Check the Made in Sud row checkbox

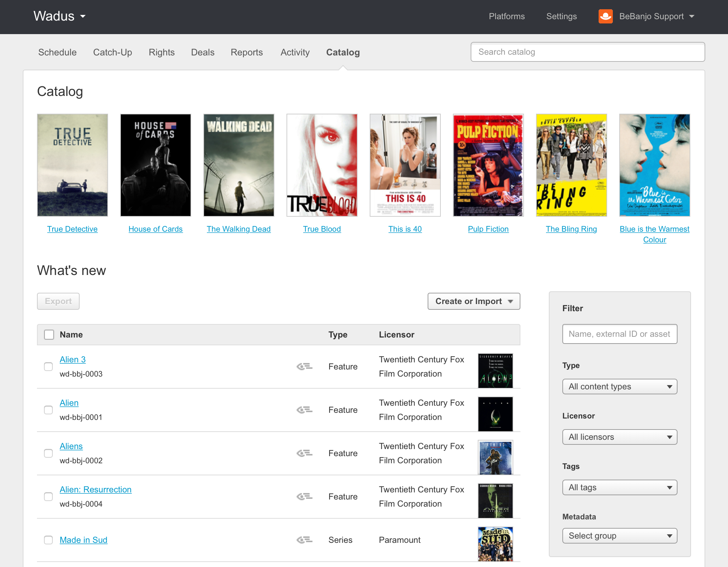tap(48, 540)
